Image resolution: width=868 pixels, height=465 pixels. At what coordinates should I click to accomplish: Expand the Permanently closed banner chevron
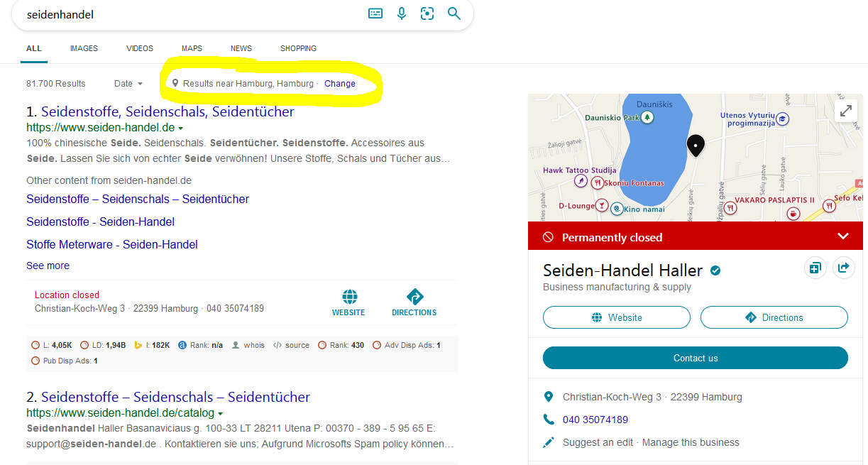pyautogui.click(x=842, y=236)
